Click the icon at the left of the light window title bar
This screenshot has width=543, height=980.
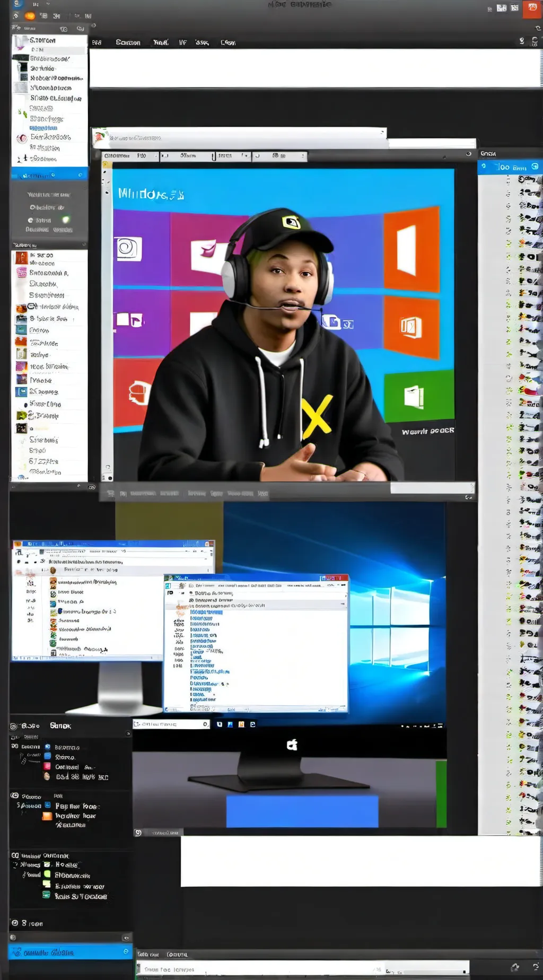(99, 137)
